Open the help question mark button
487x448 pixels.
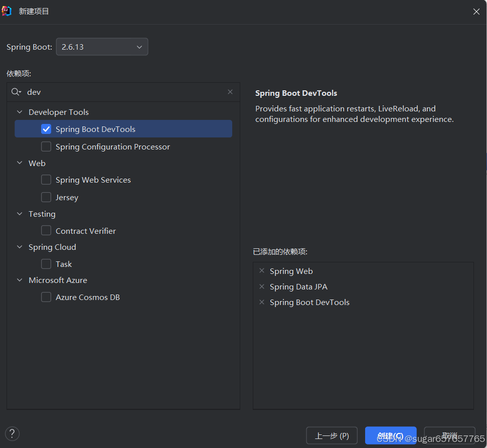click(12, 434)
